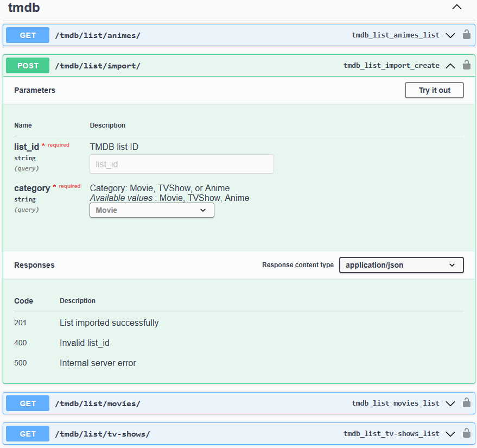The height and width of the screenshot is (448, 477).
Task: Click the category parameter name
Action: tap(32, 188)
